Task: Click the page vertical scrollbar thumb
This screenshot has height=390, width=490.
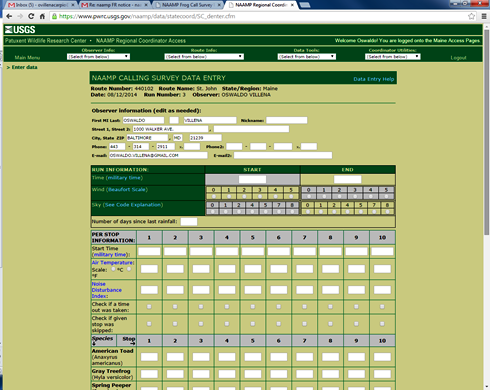Action: pyautogui.click(x=487, y=132)
